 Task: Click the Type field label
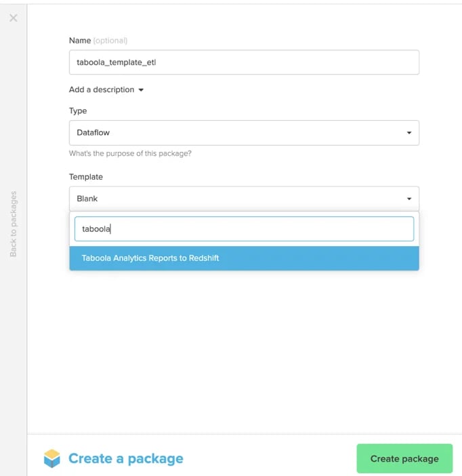[78, 111]
